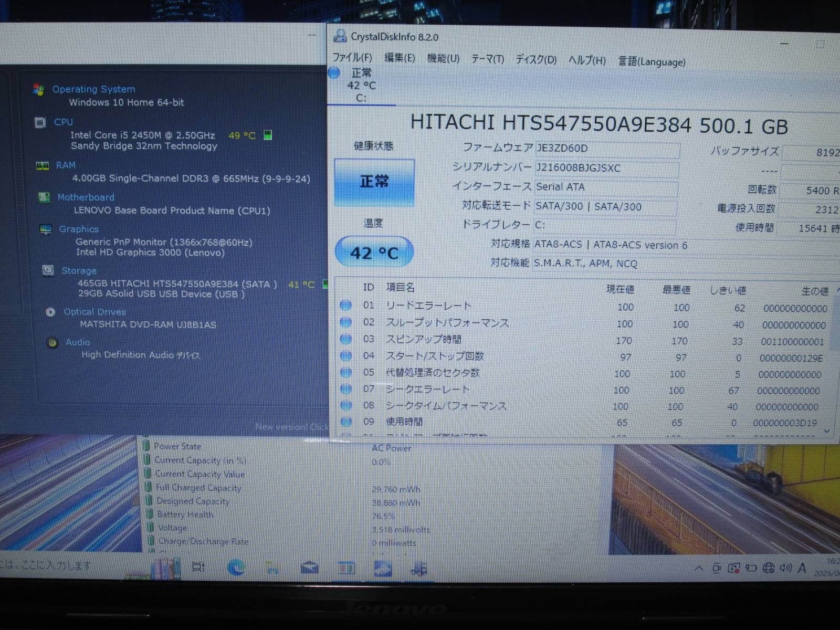Click the 正常 health status button
Viewport: 840px width, 630px height.
pyautogui.click(x=374, y=182)
